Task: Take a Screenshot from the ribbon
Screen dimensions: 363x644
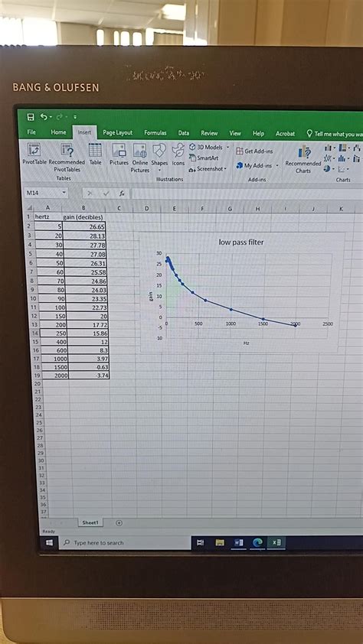Action: point(206,169)
